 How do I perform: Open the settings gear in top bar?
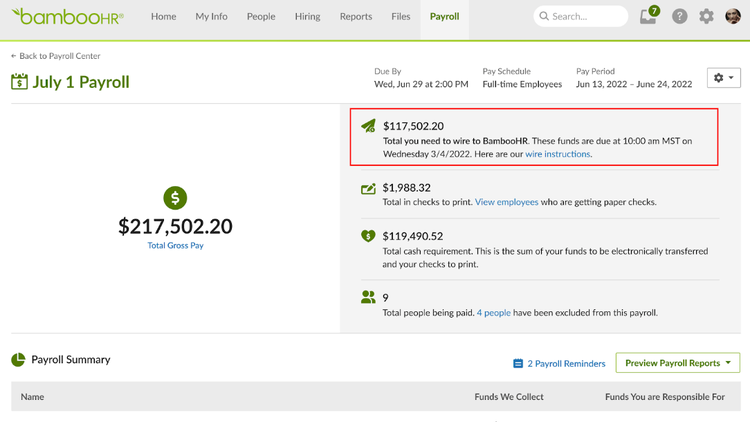point(706,16)
